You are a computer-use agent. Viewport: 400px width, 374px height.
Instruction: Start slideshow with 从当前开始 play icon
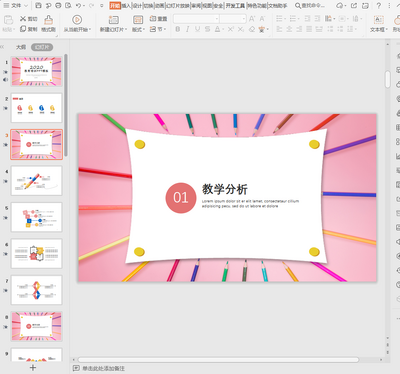(77, 20)
